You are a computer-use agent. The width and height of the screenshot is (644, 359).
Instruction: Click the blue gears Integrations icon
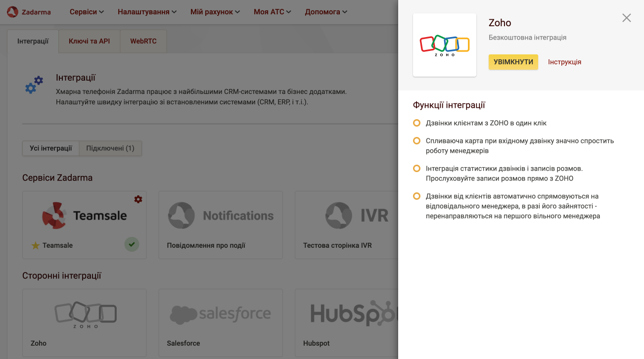coord(34,85)
